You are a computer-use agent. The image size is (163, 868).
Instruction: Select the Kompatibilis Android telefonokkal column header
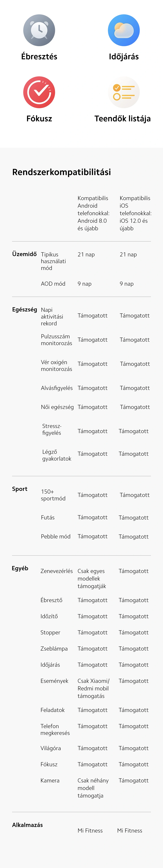[x=94, y=213]
